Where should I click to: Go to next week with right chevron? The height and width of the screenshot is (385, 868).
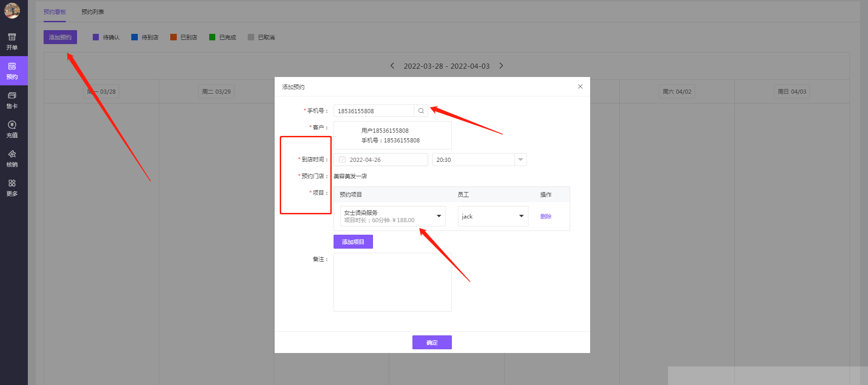coord(501,66)
